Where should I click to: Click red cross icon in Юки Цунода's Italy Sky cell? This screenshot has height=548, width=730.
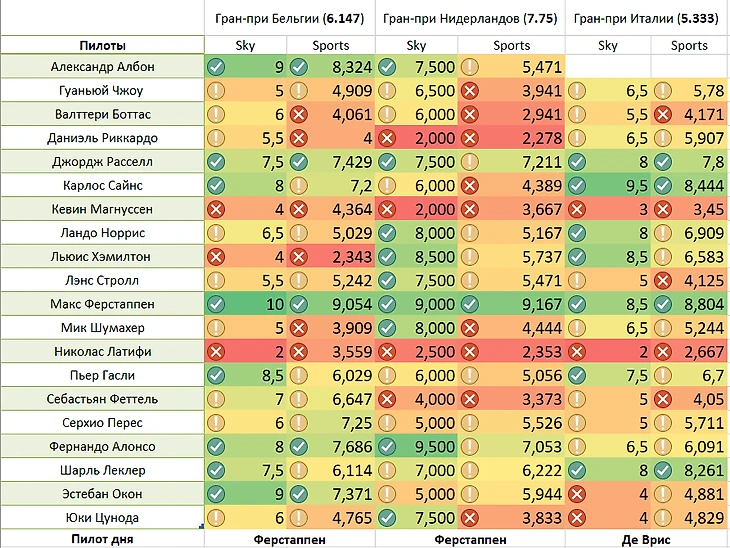pyautogui.click(x=577, y=518)
